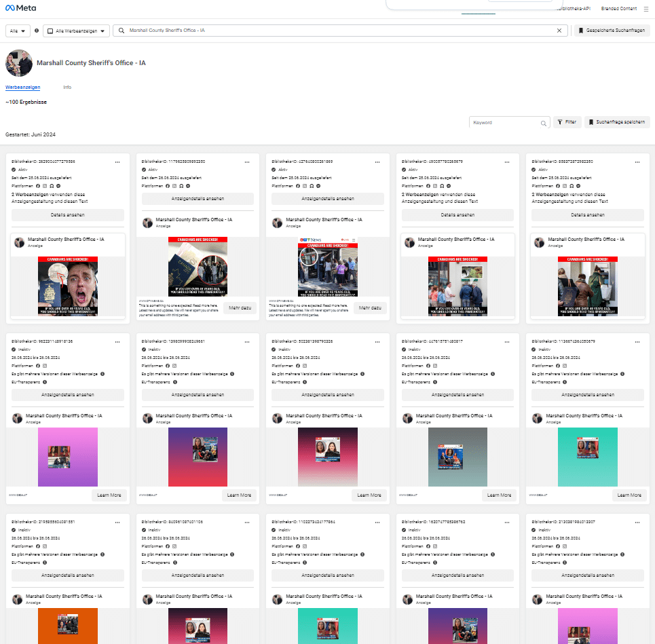
Task: Click the info icon next to Alle dropdown
Action: pyautogui.click(x=37, y=31)
